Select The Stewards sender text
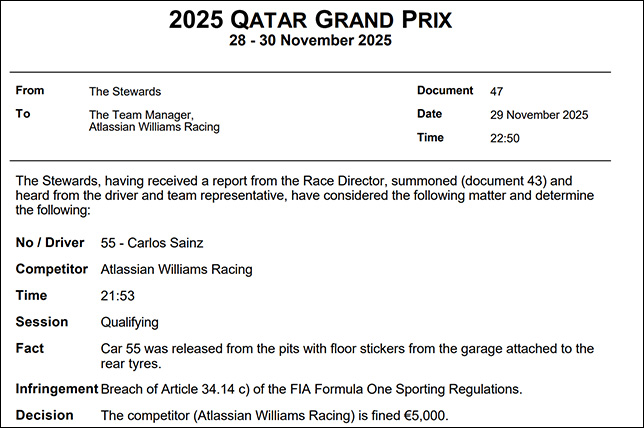 tap(125, 91)
